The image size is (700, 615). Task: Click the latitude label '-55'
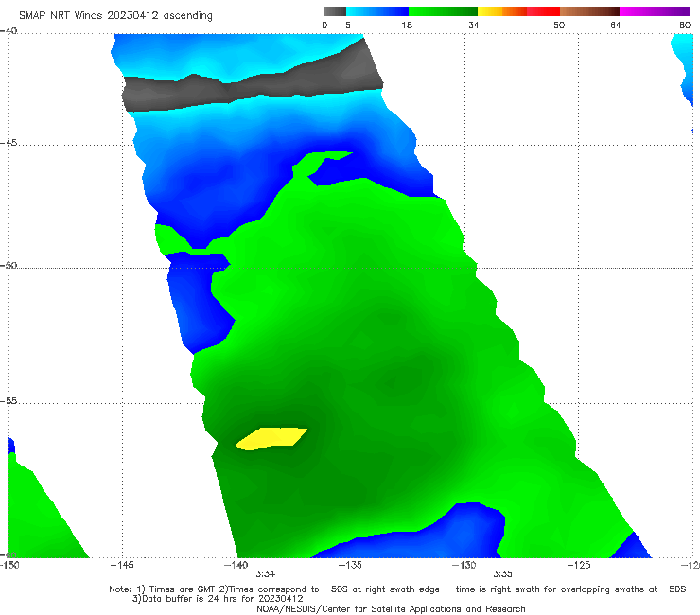click(x=9, y=400)
